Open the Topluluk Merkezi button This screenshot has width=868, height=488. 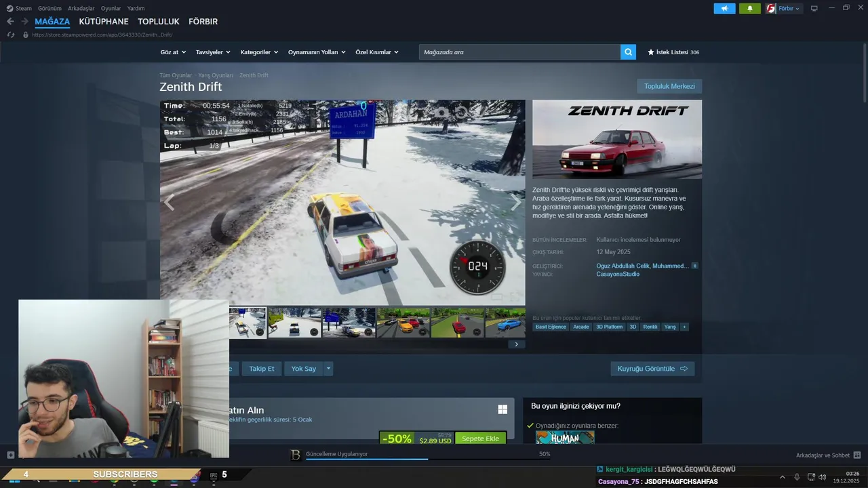(669, 86)
